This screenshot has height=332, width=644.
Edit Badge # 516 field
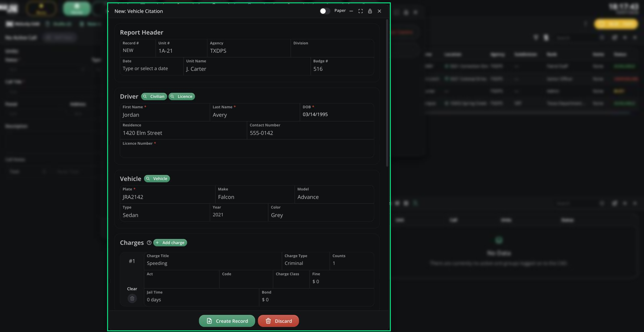click(342, 66)
